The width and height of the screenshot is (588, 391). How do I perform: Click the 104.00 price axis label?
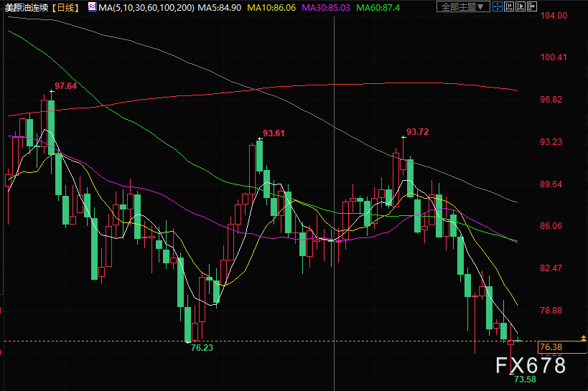(554, 15)
